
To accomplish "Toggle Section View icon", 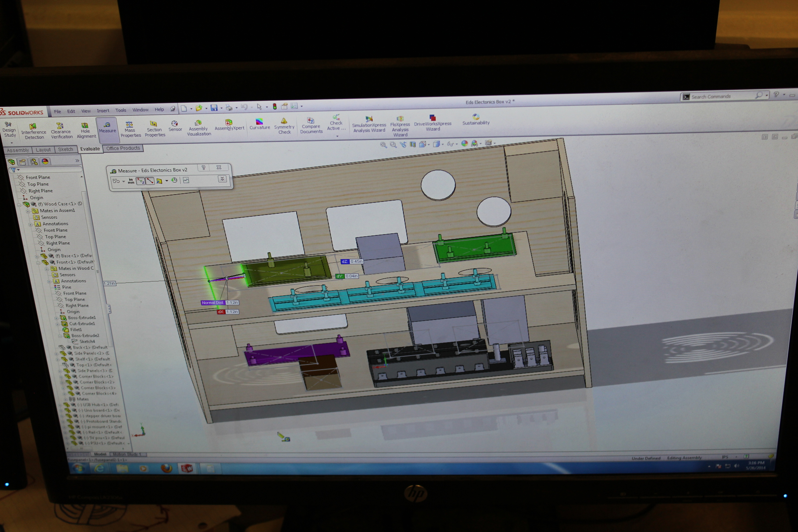I will coord(413,144).
